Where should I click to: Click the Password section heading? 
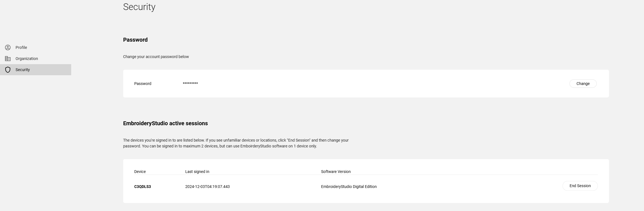click(x=135, y=40)
